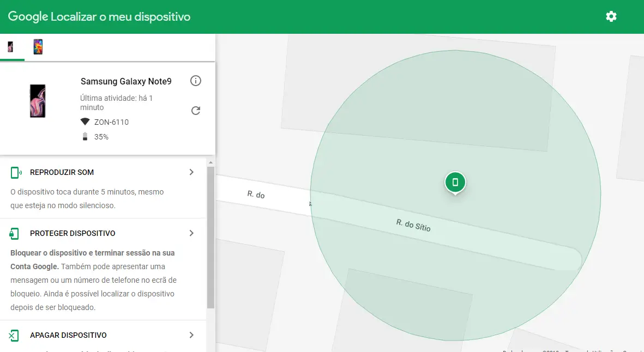Click the Reproduzir Som phone icon
Viewport: 644px width, 352px height.
coord(16,173)
